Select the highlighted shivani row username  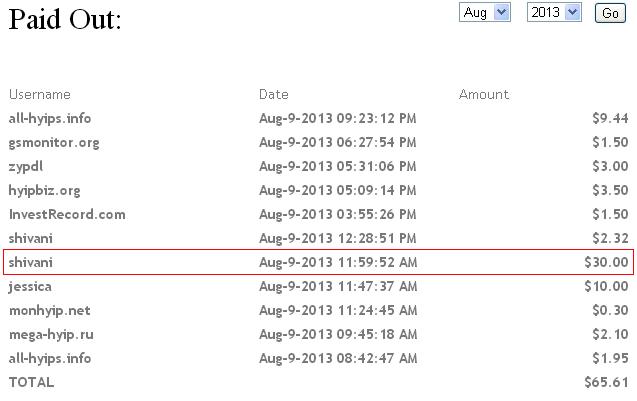(x=31, y=262)
